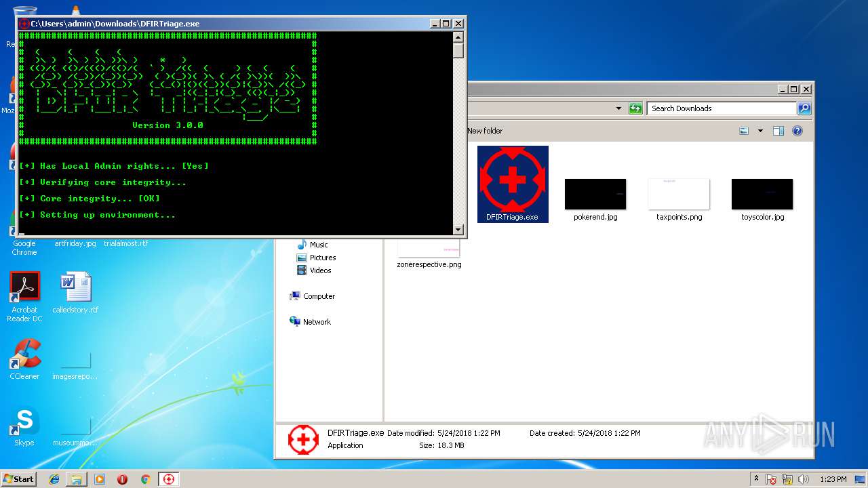Select Computer in navigation pane
The height and width of the screenshot is (488, 868).
pyautogui.click(x=312, y=296)
